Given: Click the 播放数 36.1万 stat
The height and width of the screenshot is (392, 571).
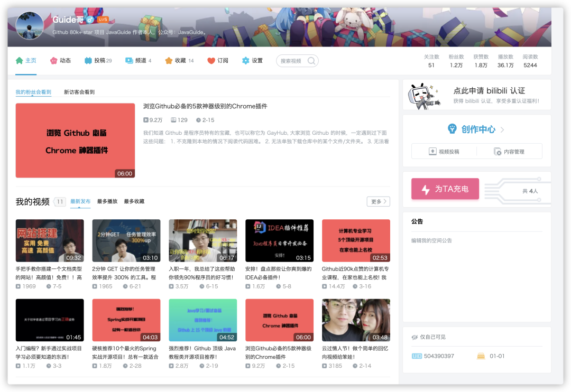Looking at the screenshot, I should click(x=505, y=61).
